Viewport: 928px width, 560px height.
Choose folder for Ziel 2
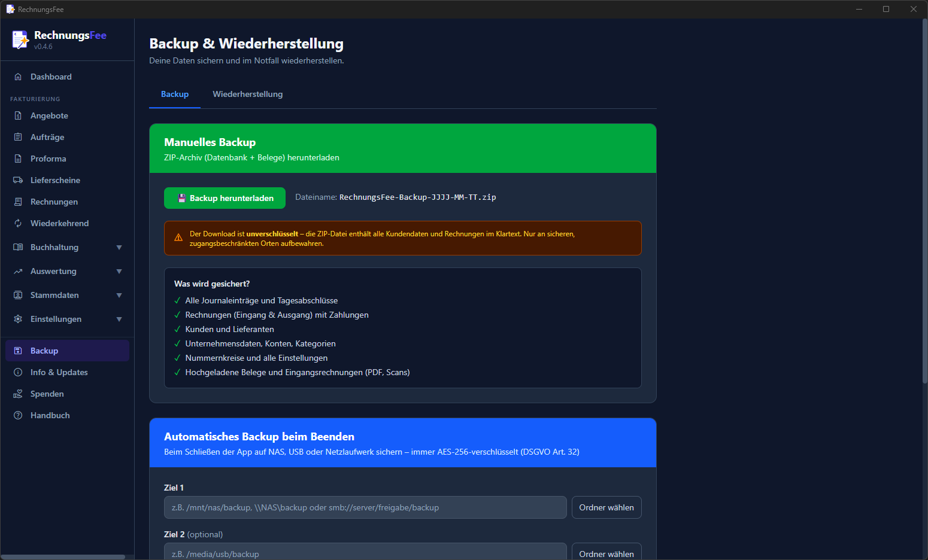606,553
